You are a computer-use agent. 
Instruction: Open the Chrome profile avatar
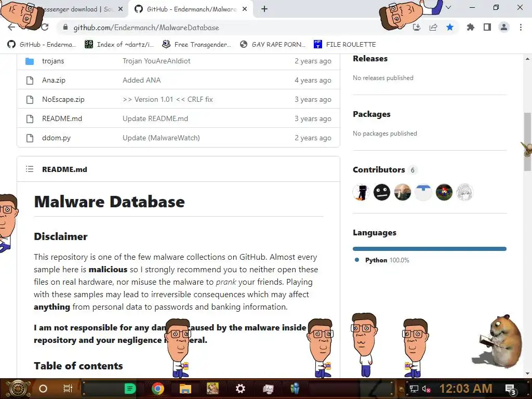pyautogui.click(x=504, y=27)
